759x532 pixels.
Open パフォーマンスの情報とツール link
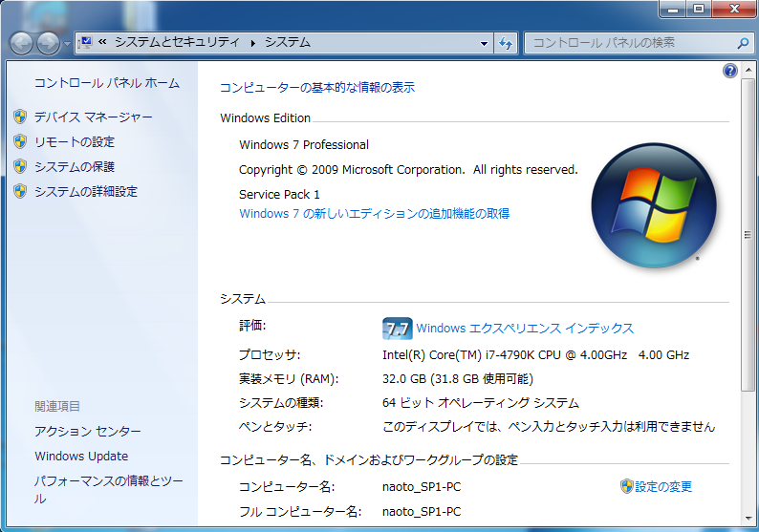[109, 489]
